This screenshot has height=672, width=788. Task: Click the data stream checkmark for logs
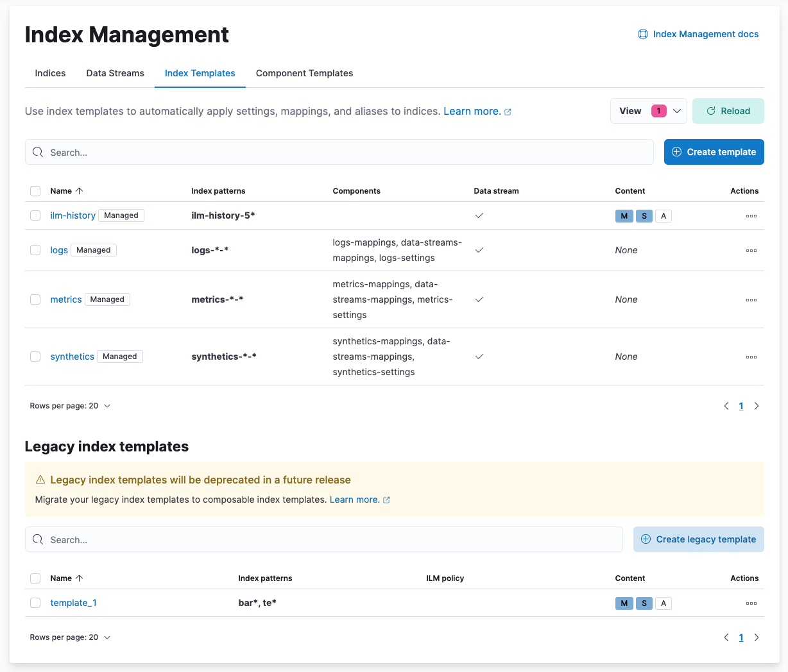[x=479, y=250]
